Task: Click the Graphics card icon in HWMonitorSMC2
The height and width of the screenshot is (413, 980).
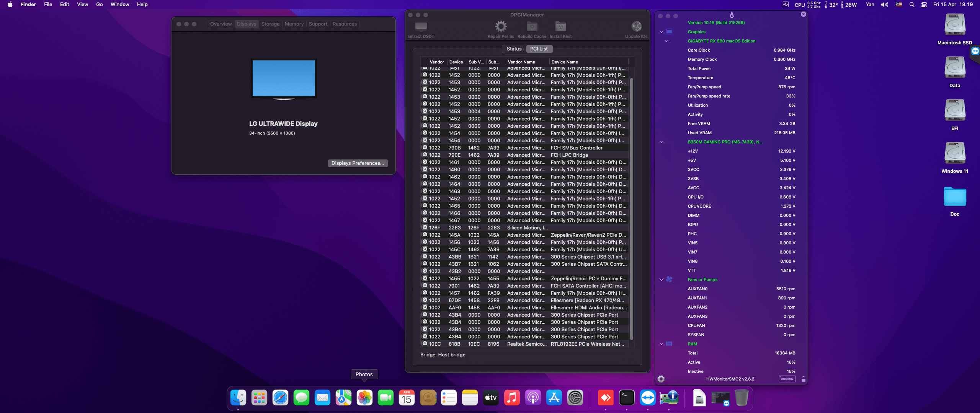Action: 669,32
